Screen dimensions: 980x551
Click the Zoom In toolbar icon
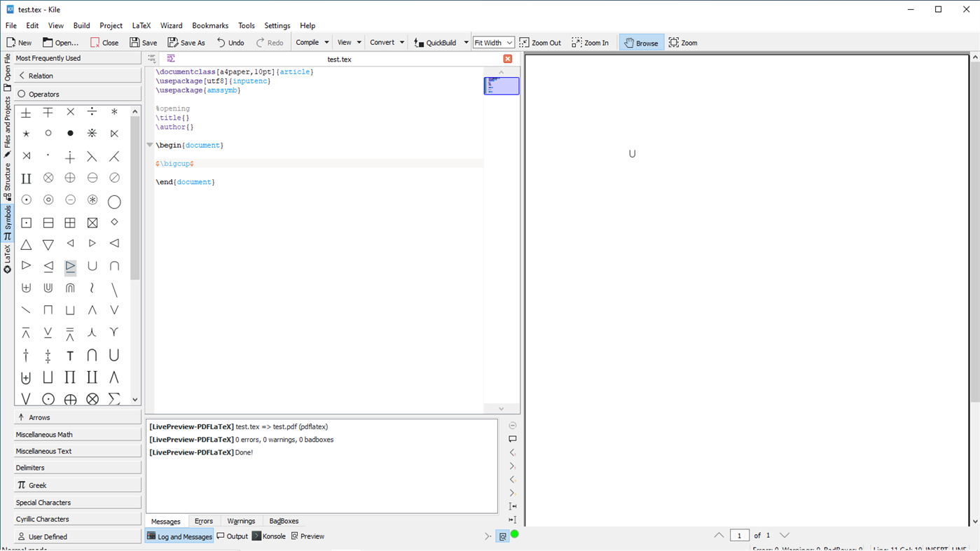590,42
